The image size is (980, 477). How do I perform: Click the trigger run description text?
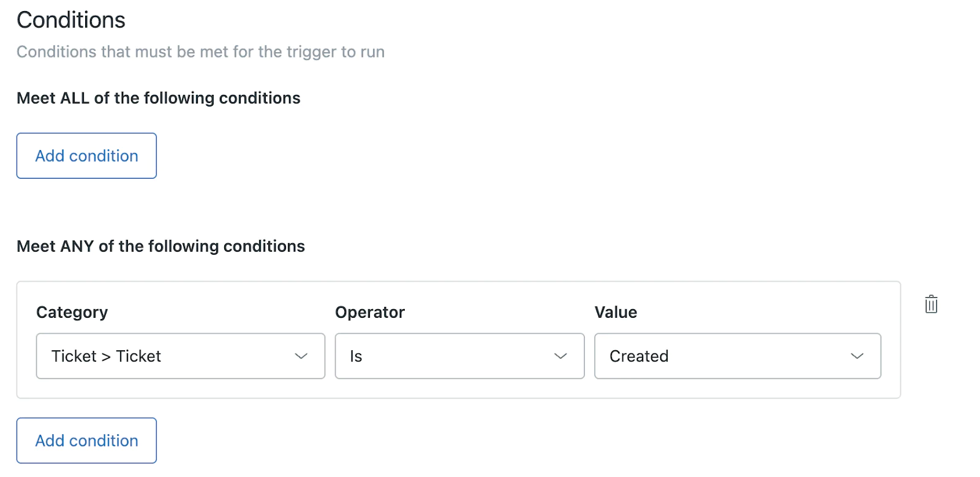[x=200, y=51]
